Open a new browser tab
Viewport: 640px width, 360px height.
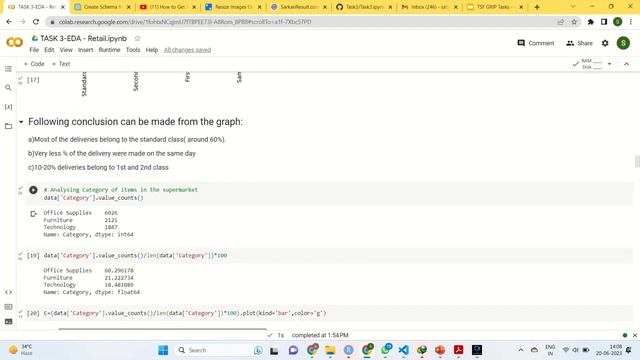point(537,7)
